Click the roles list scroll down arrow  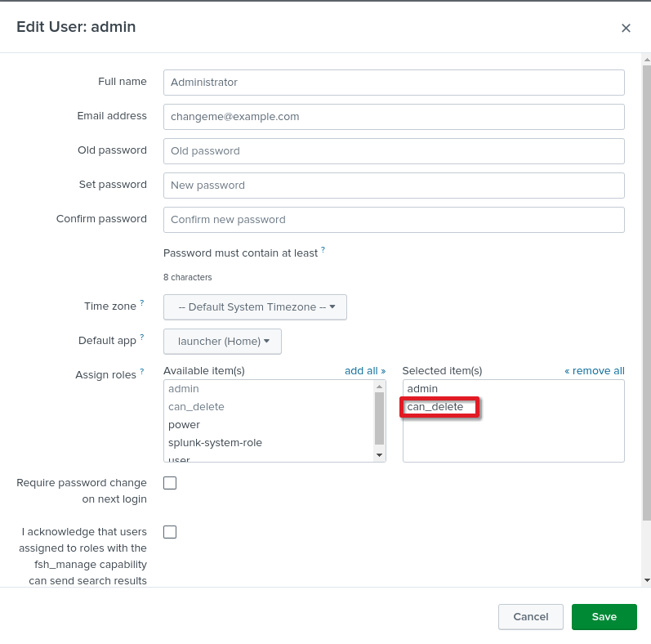[x=379, y=454]
